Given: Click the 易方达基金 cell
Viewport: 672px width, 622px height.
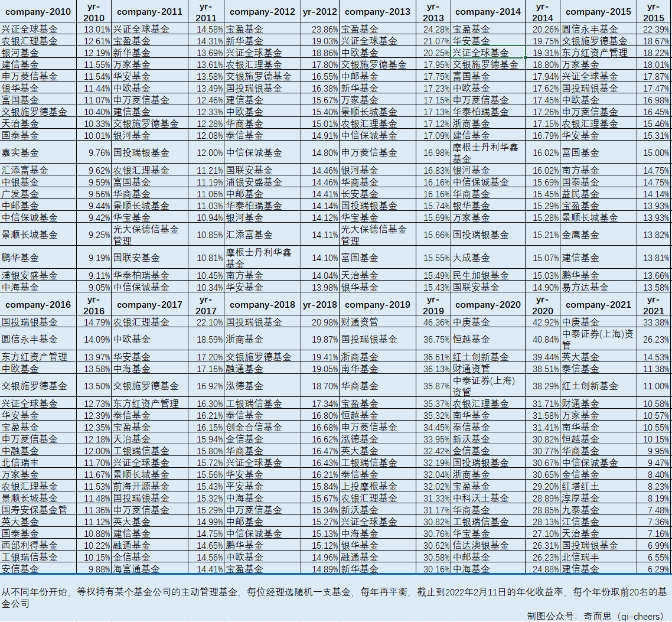Looking at the screenshot, I should pos(598,286).
